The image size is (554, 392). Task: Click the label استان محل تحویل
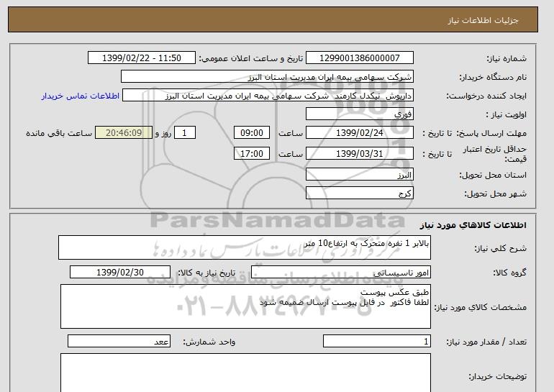(493, 176)
